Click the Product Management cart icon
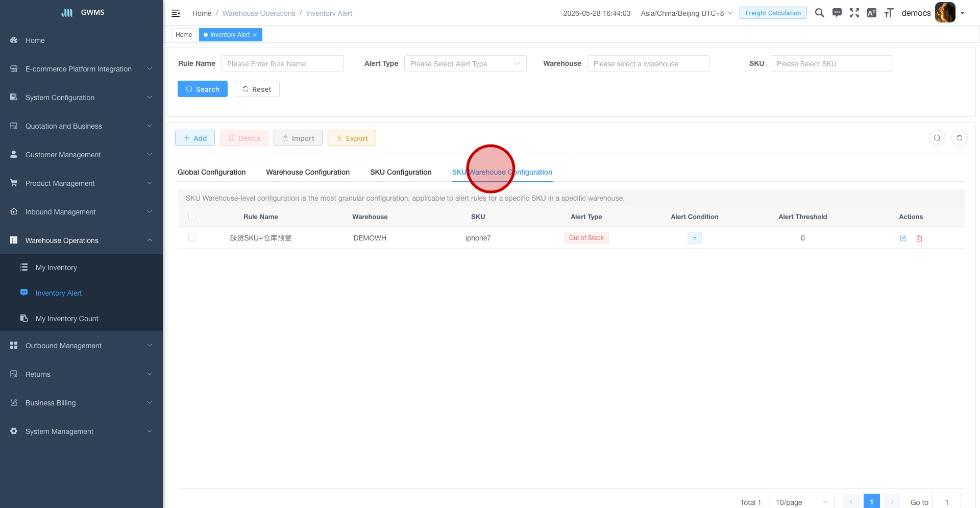The width and height of the screenshot is (980, 508). [x=14, y=183]
